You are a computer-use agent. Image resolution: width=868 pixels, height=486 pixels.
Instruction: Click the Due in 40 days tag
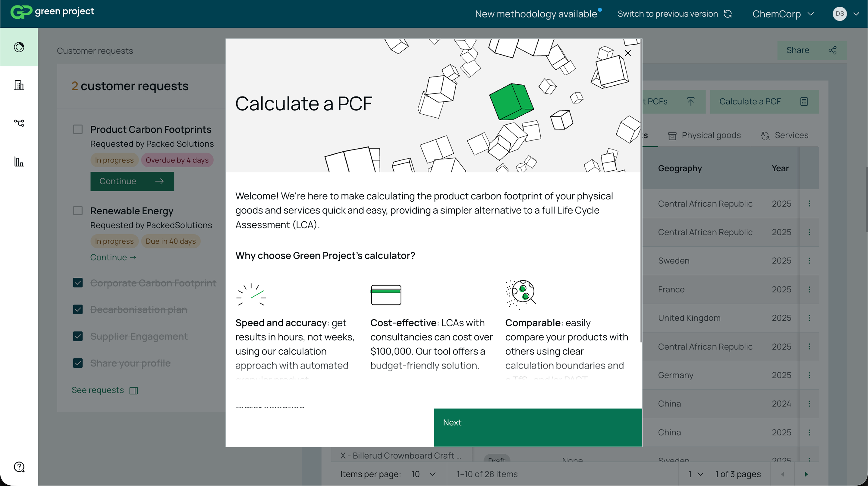click(171, 241)
